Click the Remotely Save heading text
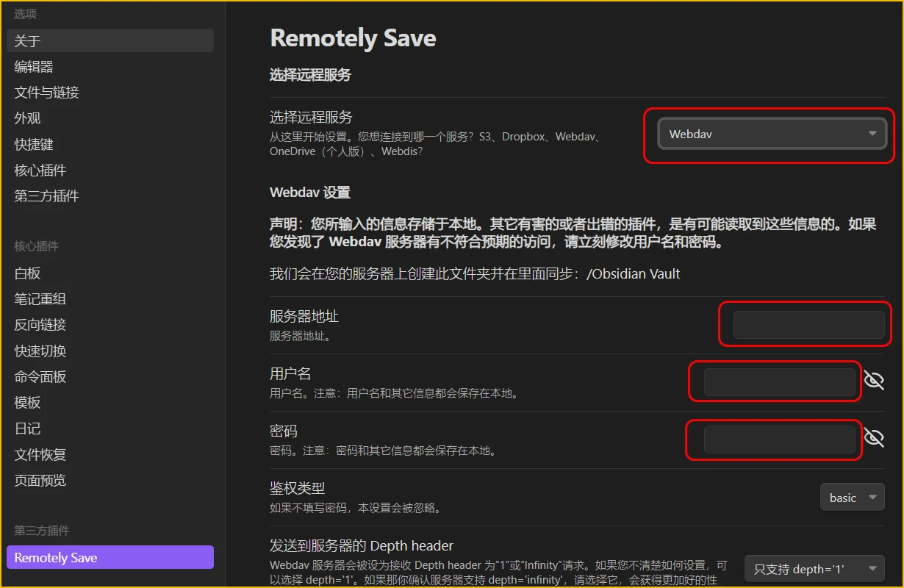This screenshot has height=588, width=904. point(354,38)
